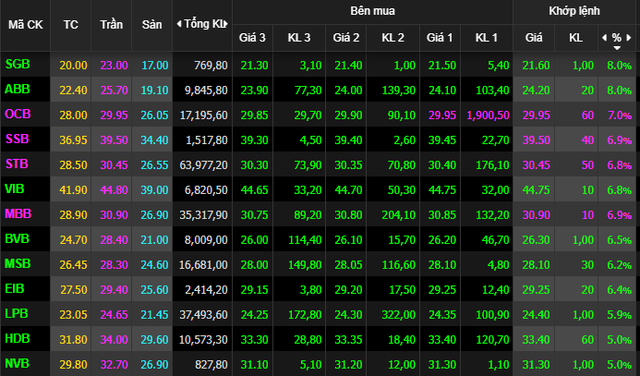Click the left arrow beside Tổng KL header

click(178, 24)
